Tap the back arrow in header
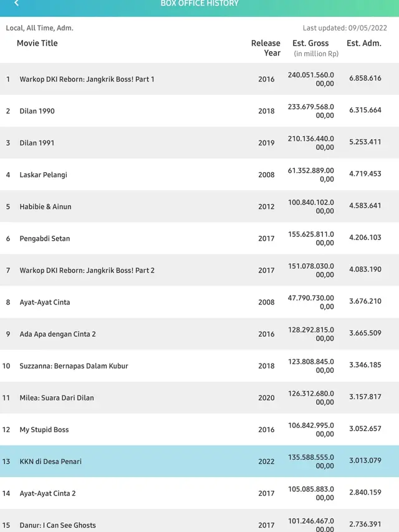 pyautogui.click(x=16, y=3)
